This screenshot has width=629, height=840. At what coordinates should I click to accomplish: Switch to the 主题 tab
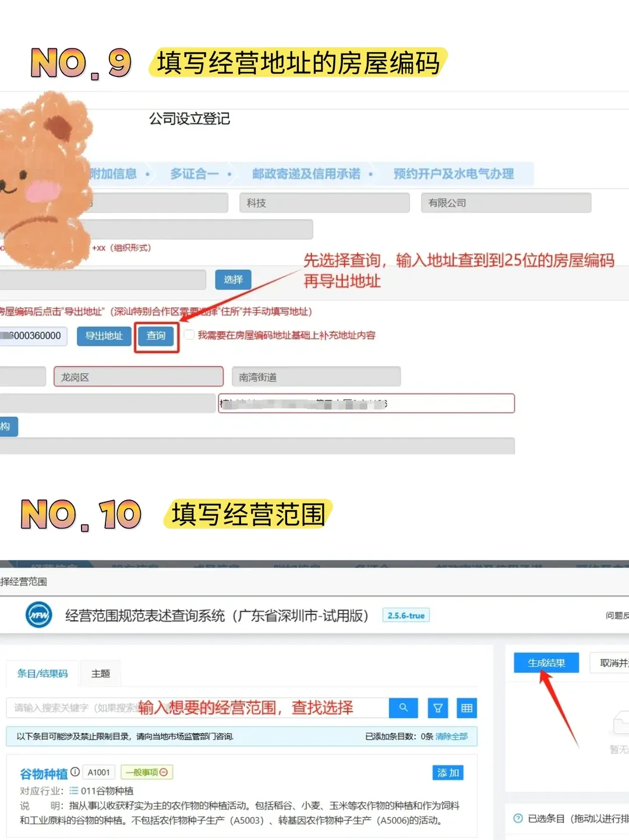coord(100,673)
